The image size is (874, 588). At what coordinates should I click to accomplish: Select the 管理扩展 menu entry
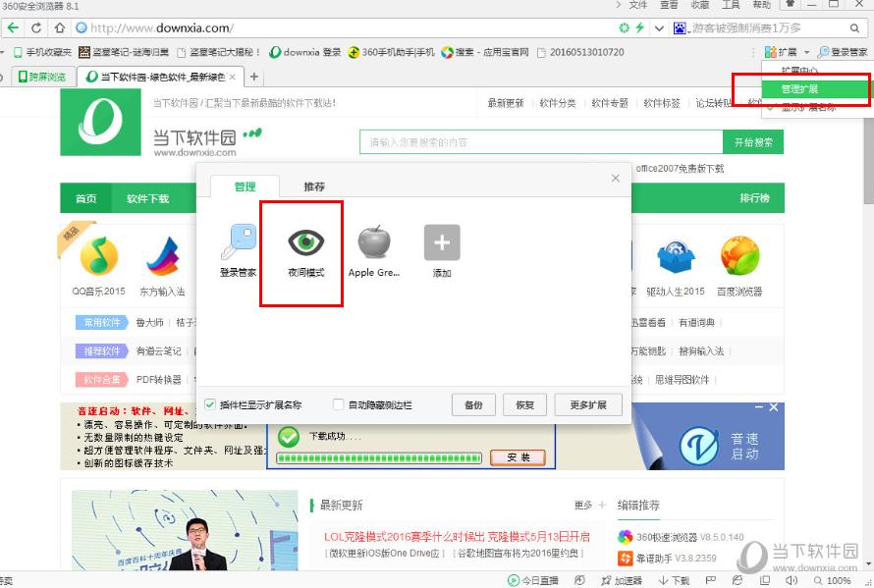coord(804,89)
